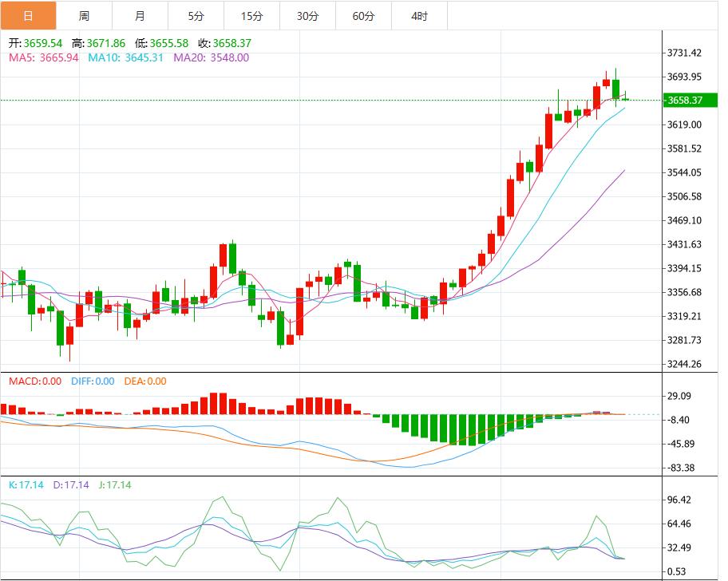Click the J value in KDJ panel
Image resolution: width=728 pixels, height=581 pixels.
(x=114, y=484)
